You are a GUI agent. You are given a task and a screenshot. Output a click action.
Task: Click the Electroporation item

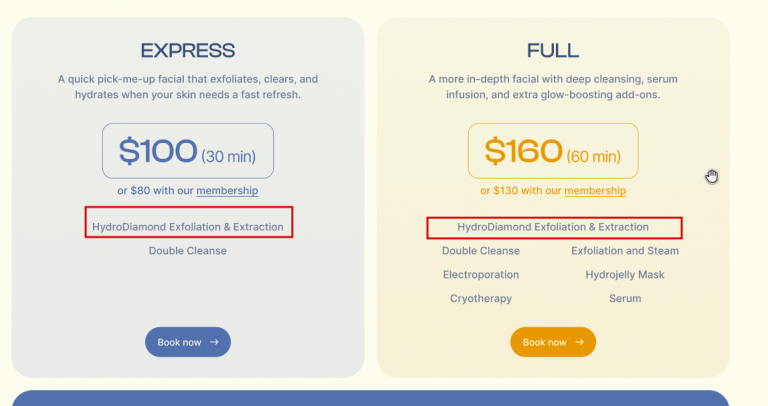(481, 275)
